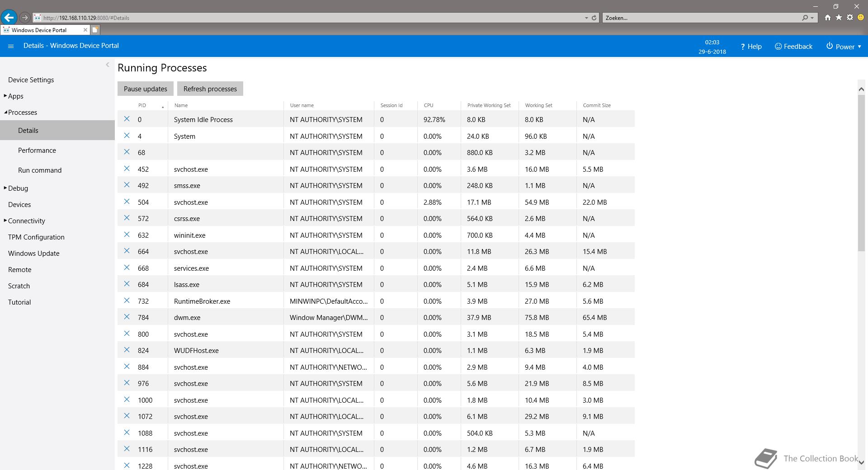This screenshot has height=470, width=868.
Task: Kill svchost.exe with PID 800
Action: (x=127, y=334)
